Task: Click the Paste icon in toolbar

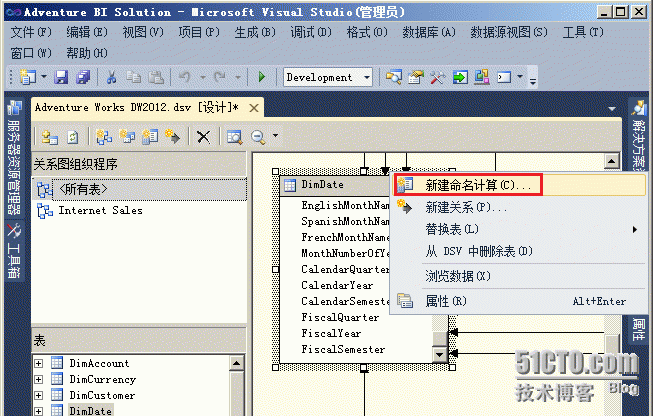Action: click(156, 77)
